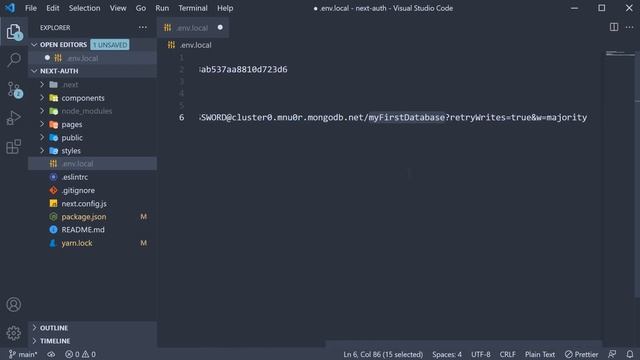Click the ab537aa8810d723d6 text on line 2
640x360 pixels.
click(x=243, y=69)
